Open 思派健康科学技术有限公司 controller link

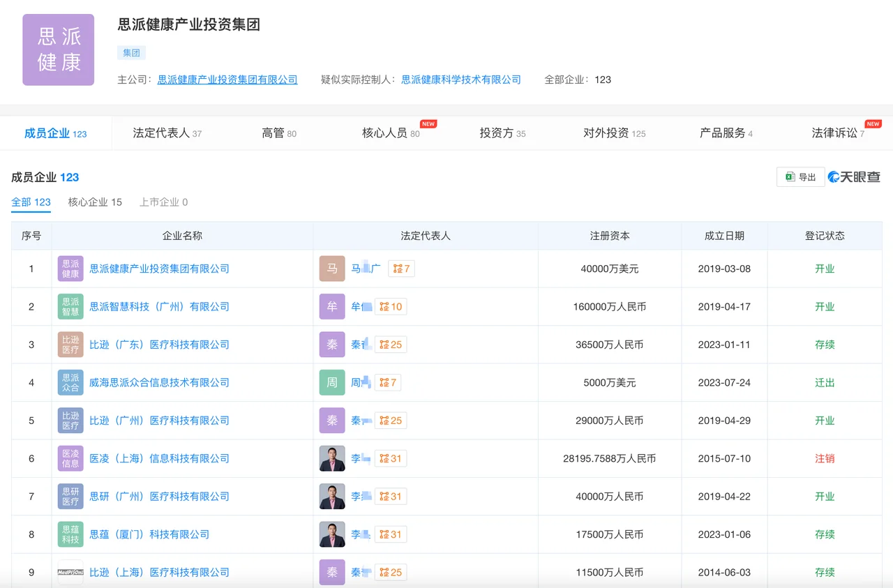(461, 80)
